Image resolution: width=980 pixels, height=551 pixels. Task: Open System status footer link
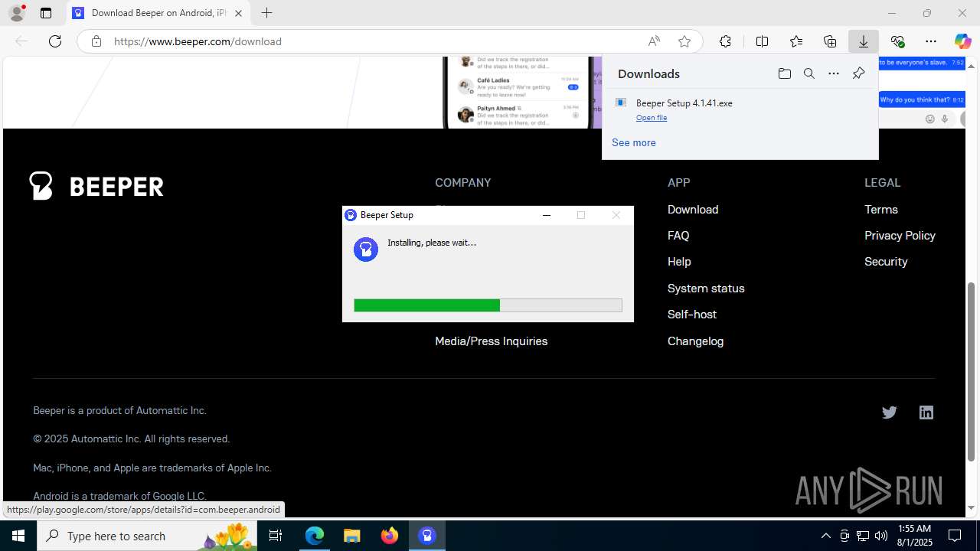[x=706, y=289]
